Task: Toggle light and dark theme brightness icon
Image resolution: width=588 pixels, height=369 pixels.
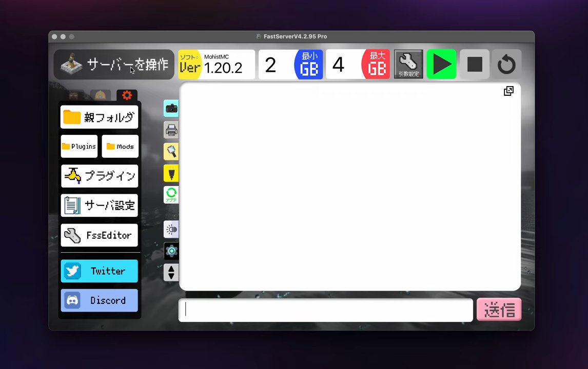Action: click(x=171, y=230)
